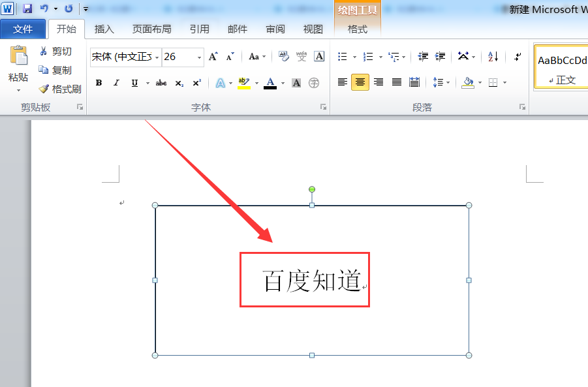The height and width of the screenshot is (387, 588).
Task: Click the Sort A-Z icon
Action: pyautogui.click(x=493, y=57)
